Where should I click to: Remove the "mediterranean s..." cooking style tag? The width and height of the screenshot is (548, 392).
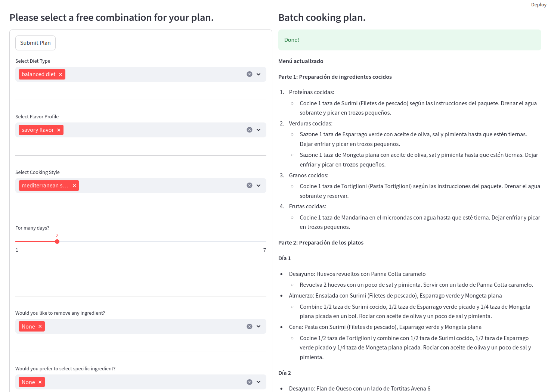[x=74, y=186]
